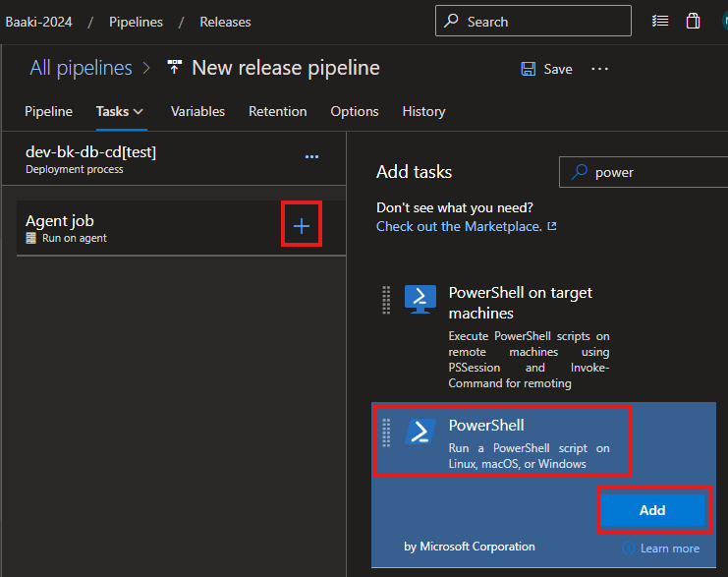Click the PowerShell task icon
728x577 pixels.
(x=420, y=432)
